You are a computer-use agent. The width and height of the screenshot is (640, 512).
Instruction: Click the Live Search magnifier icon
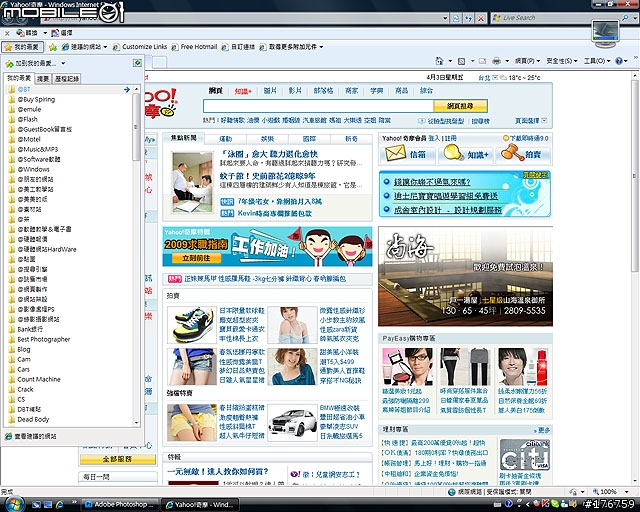tap(624, 18)
